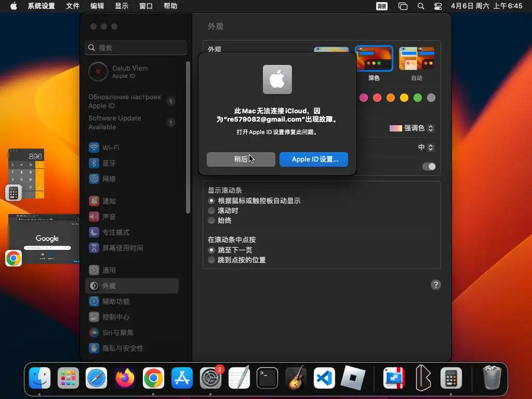Viewport: 532px width, 399px height.
Task: Open the App Store from the Dock
Action: (x=182, y=378)
